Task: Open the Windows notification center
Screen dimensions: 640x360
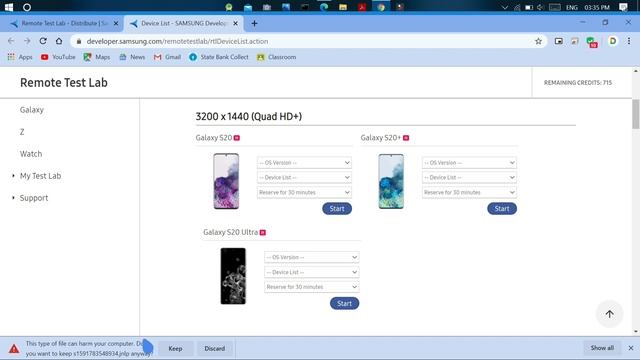Action: [623, 7]
